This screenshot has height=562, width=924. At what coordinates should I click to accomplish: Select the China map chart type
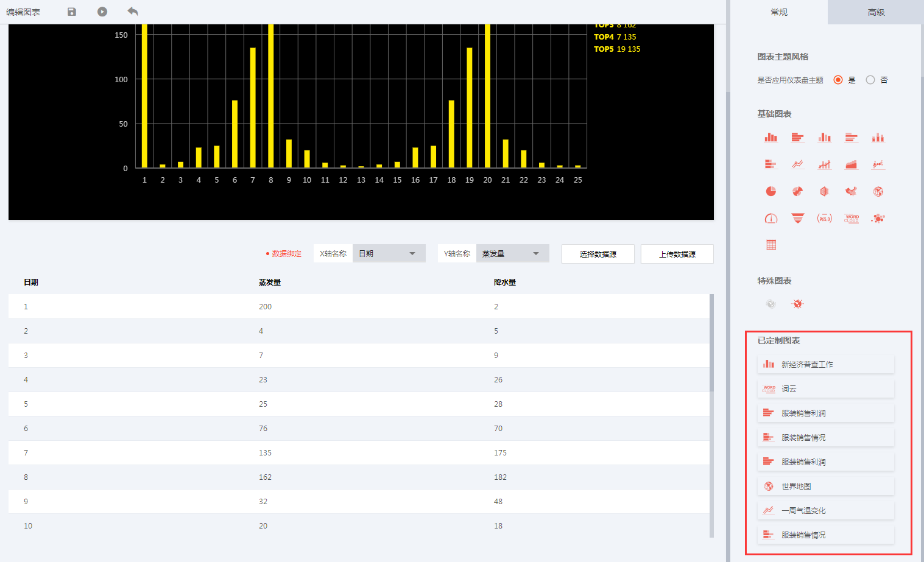852,191
